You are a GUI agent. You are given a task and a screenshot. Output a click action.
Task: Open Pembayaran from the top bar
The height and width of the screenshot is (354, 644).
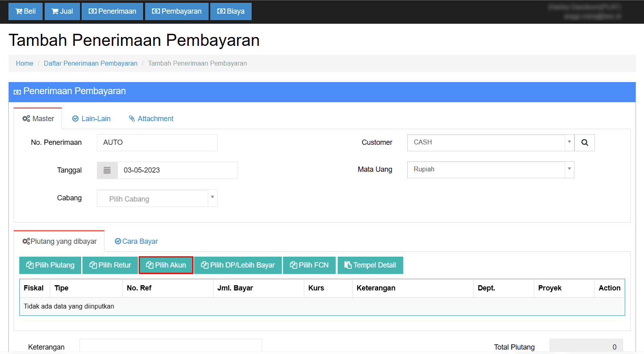176,11
